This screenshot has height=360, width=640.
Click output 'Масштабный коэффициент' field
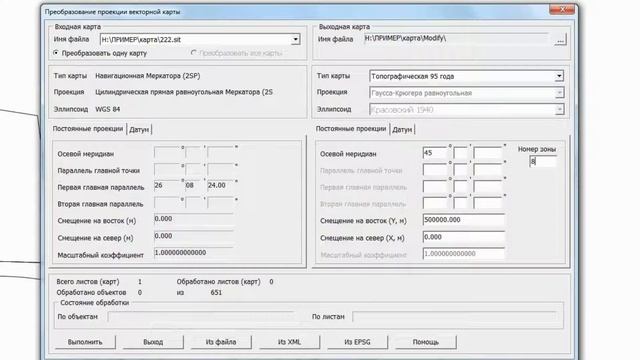coord(463,254)
